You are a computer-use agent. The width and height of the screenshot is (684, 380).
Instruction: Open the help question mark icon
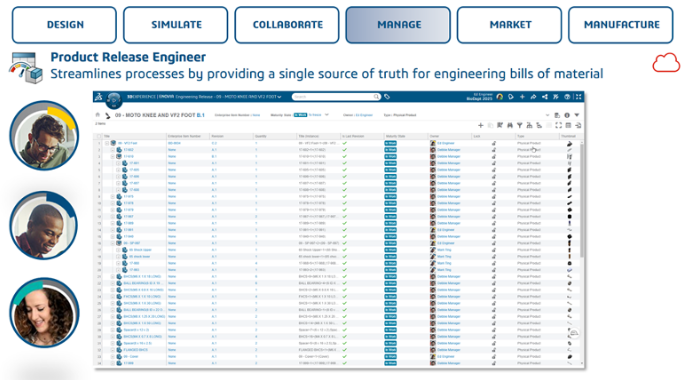567,97
